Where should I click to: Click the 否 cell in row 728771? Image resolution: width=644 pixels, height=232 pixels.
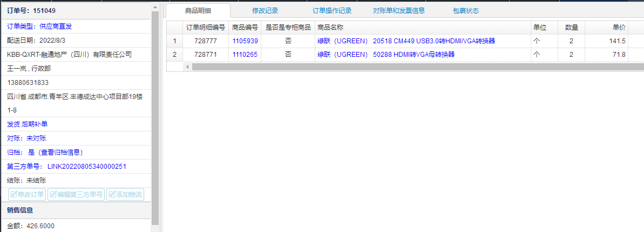click(x=288, y=54)
